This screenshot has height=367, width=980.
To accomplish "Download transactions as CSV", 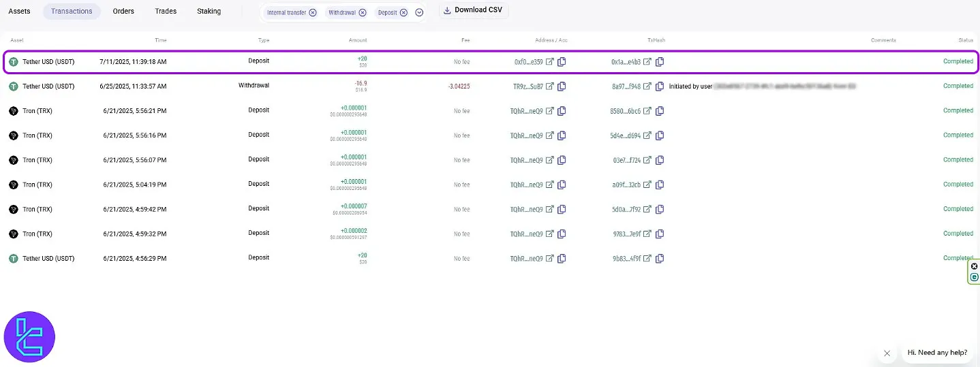I will click(473, 10).
